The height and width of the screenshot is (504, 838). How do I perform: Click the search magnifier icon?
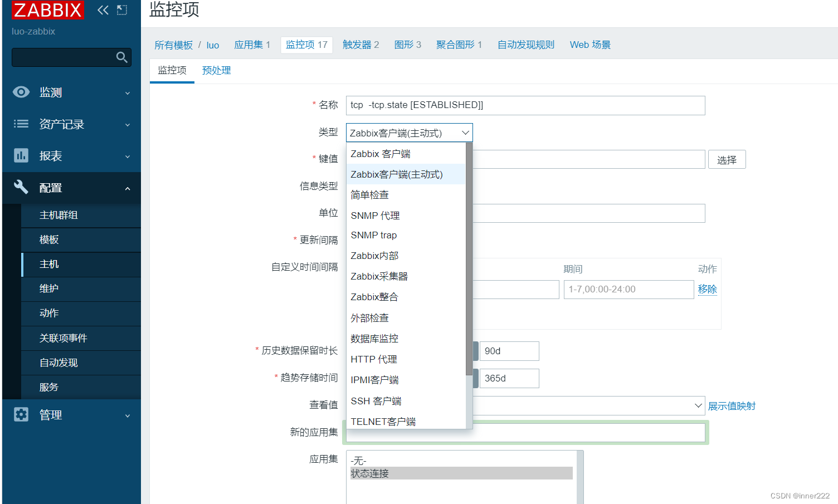click(x=121, y=57)
